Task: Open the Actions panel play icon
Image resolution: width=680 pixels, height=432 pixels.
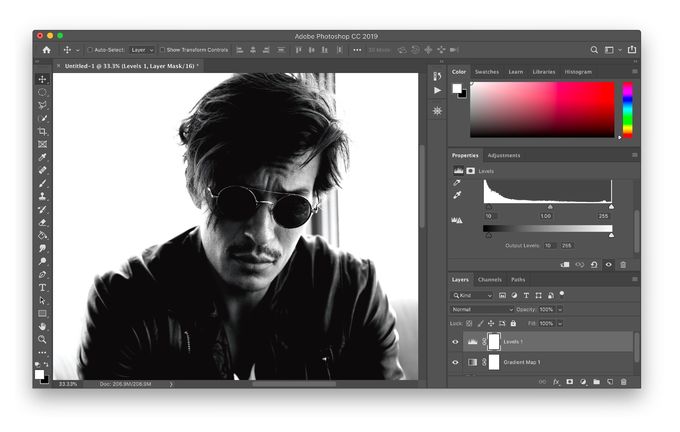Action: 438,90
